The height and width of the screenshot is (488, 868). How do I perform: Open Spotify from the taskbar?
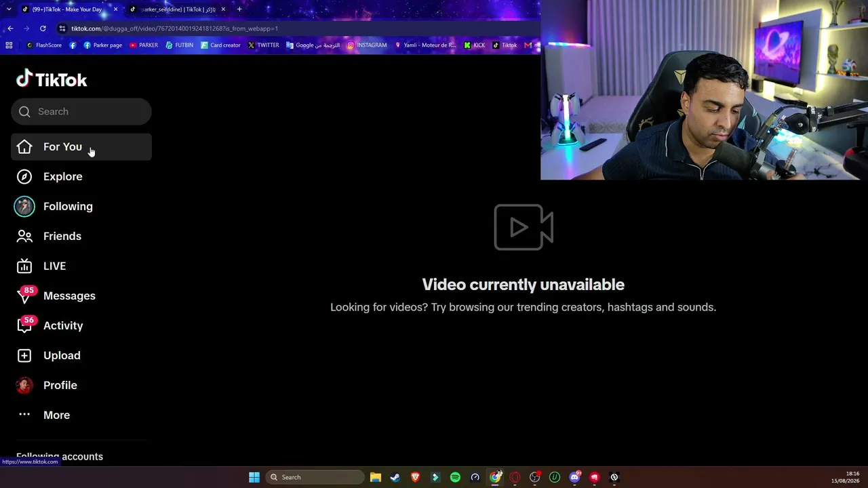455,477
